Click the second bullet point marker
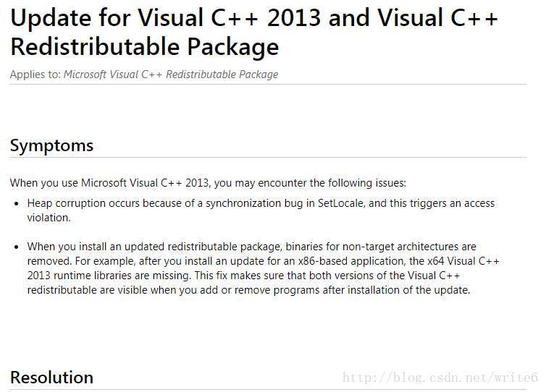The height and width of the screenshot is (392, 546). click(x=17, y=247)
